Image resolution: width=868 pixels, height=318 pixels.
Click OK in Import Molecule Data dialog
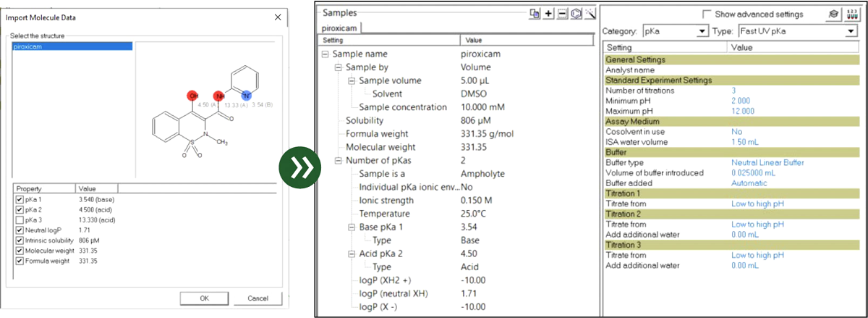(x=204, y=298)
